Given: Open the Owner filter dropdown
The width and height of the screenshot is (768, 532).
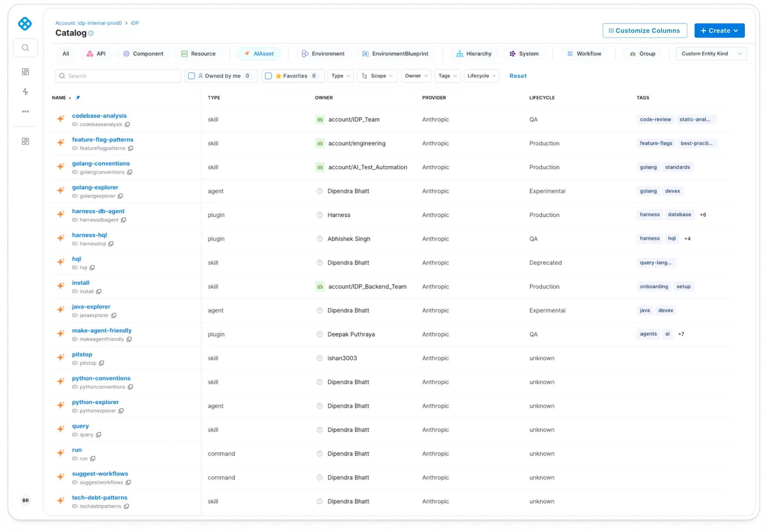Looking at the screenshot, I should (x=416, y=76).
